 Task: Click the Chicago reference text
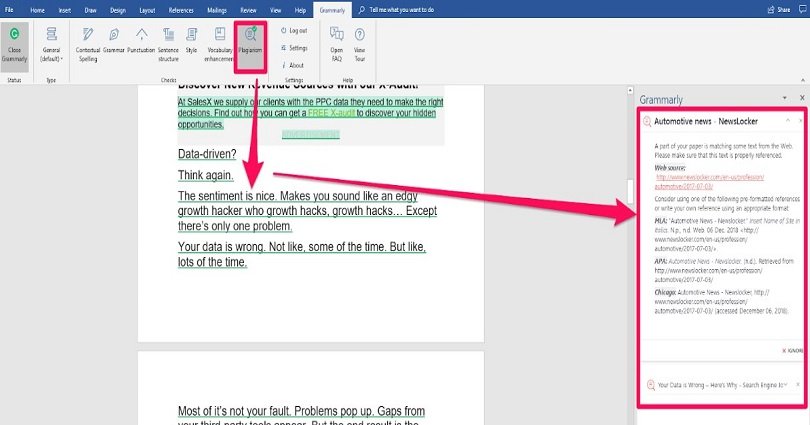tap(721, 301)
